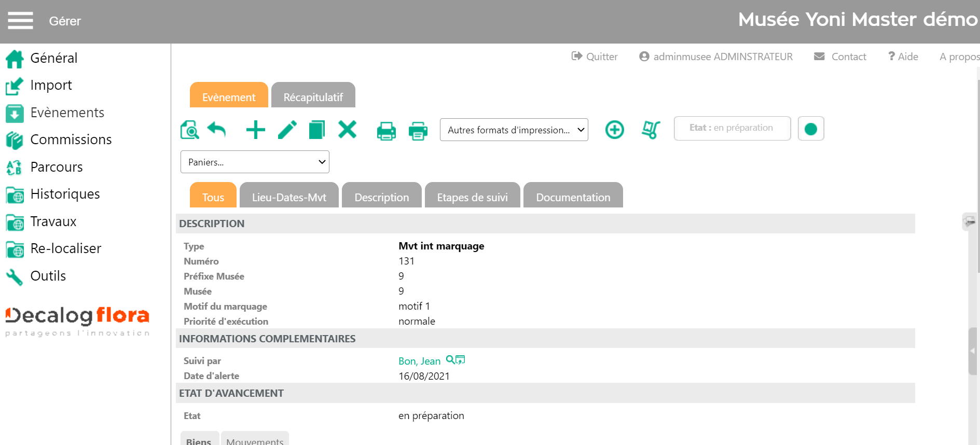Duplicate the event with copy icon
The image size is (980, 445).
(317, 130)
